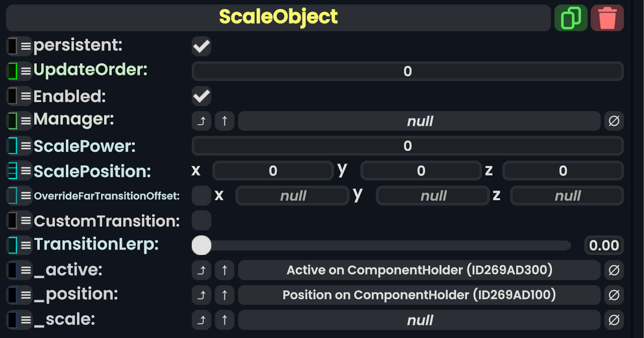644x338 pixels.
Task: Toggle the OverrideFarTransitionOffset checkbox
Action: pos(201,195)
